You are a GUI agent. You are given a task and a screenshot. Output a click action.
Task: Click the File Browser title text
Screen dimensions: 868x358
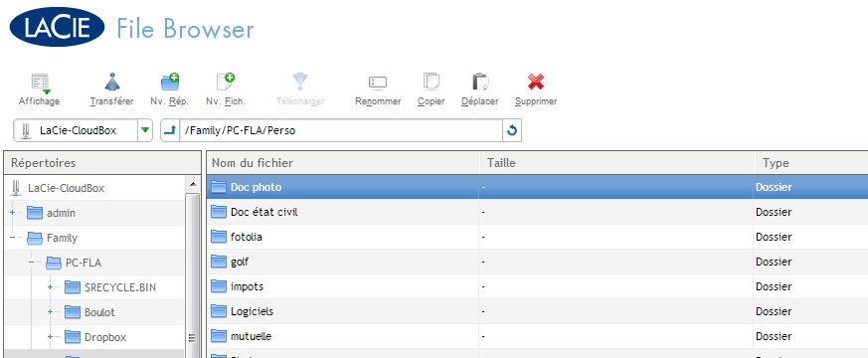pos(185,29)
